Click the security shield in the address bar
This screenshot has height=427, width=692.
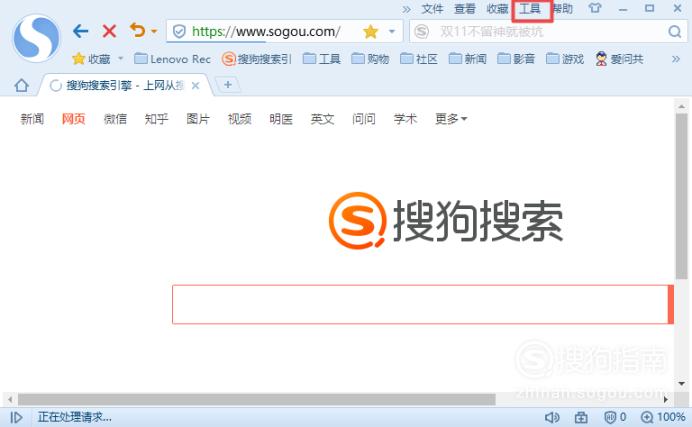click(179, 32)
